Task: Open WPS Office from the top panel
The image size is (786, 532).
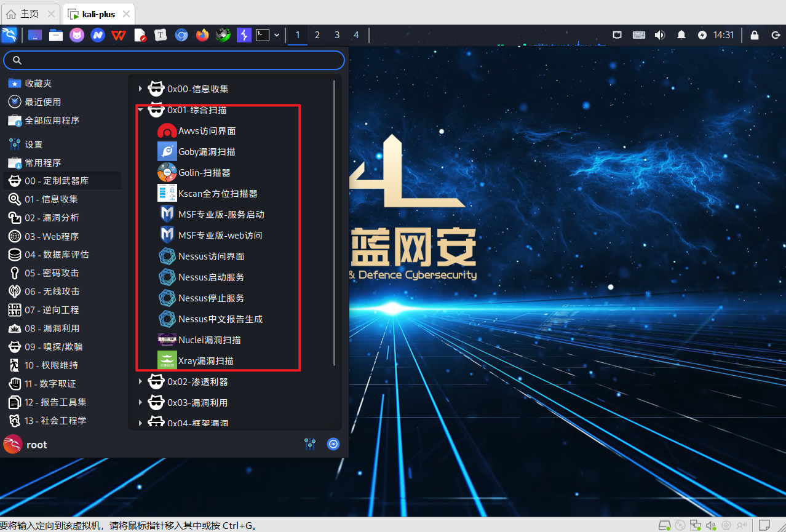Action: pos(119,35)
